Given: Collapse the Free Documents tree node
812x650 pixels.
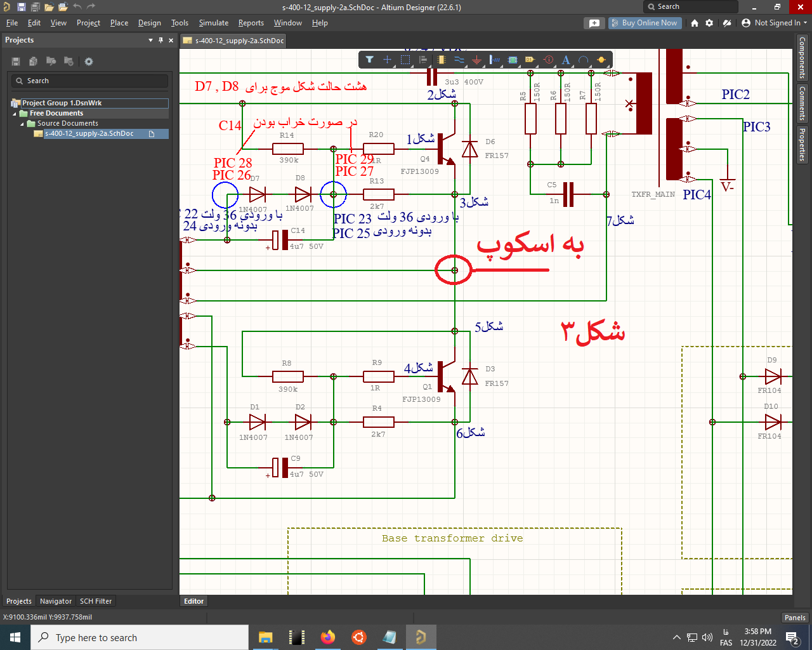Looking at the screenshot, I should (15, 114).
